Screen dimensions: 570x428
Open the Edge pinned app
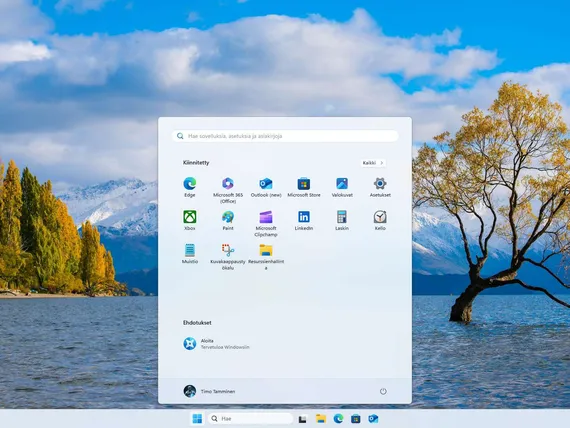tap(190, 187)
